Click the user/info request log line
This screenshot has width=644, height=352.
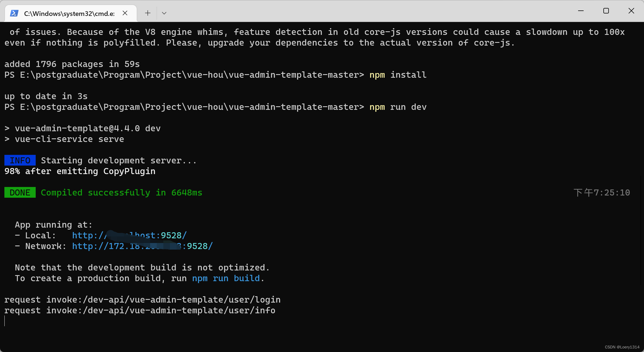tap(140, 310)
